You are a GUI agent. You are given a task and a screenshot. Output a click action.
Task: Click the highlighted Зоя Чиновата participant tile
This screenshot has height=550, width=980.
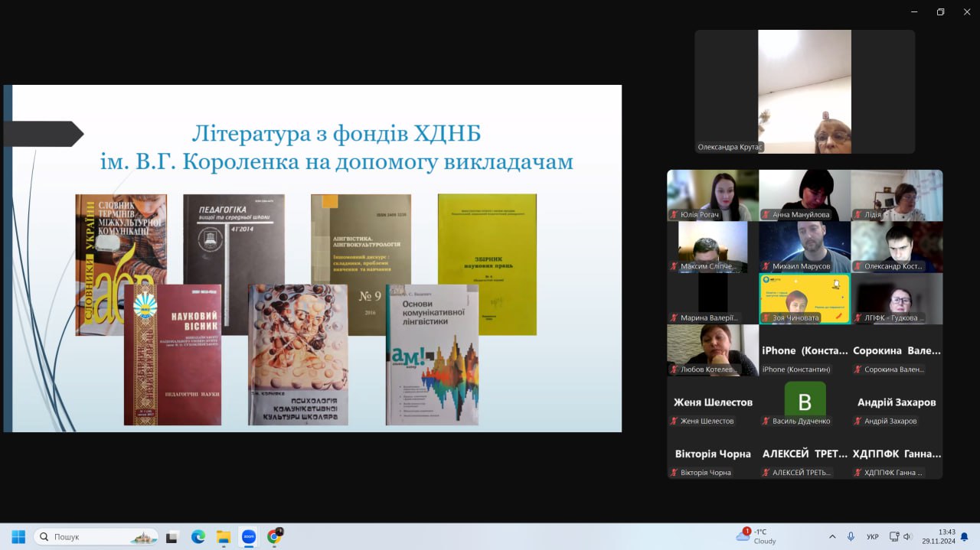[805, 298]
